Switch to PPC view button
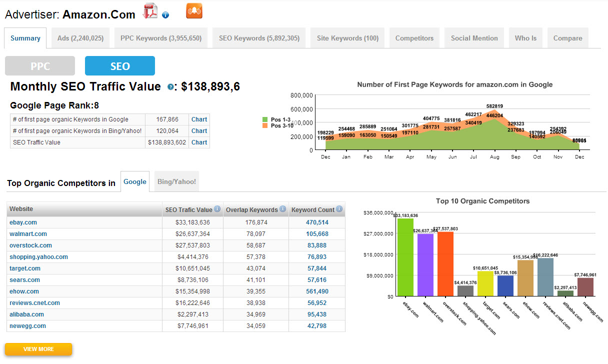The height and width of the screenshot is (364, 608). click(40, 66)
